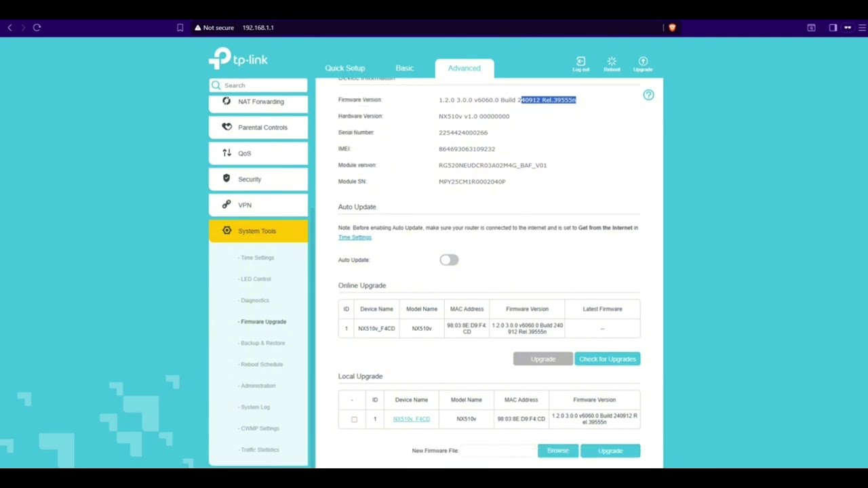The image size is (868, 488).
Task: Click the Online Upgrade section heading
Action: click(362, 285)
